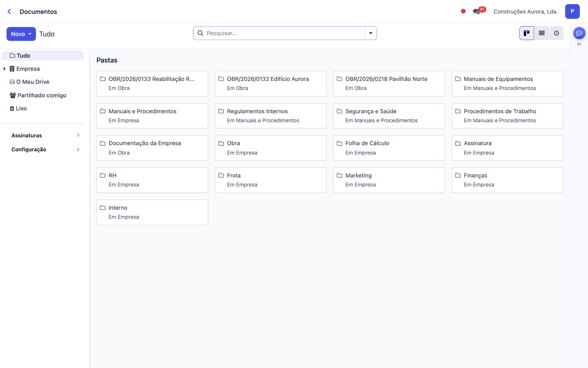Open the Marketing folder
This screenshot has height=368, width=588.
tap(389, 180)
